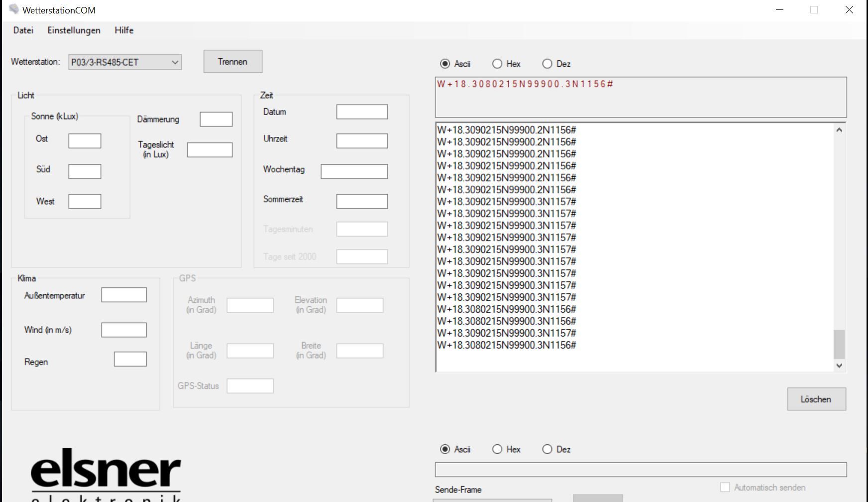Click the Uhrzeit field
868x502 pixels.
tap(362, 141)
